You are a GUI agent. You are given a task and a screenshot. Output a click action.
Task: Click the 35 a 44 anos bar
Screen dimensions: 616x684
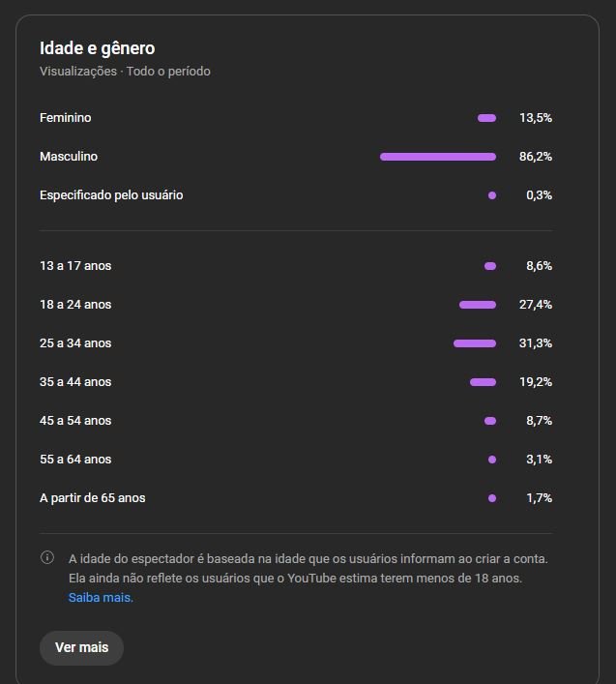[483, 382]
